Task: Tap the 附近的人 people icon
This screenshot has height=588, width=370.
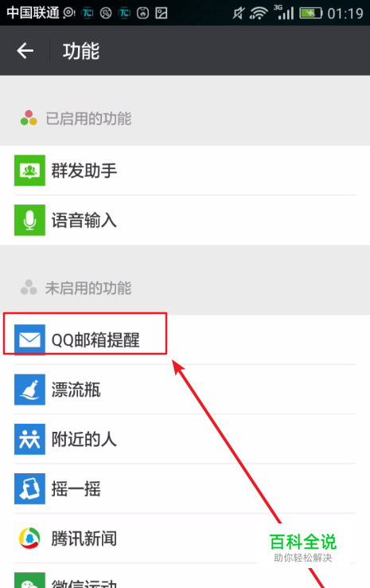Action: coord(29,439)
